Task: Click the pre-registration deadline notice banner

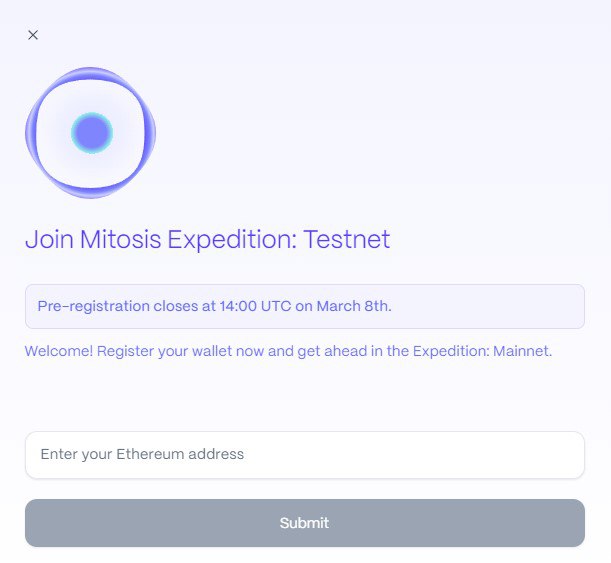Action: point(305,306)
